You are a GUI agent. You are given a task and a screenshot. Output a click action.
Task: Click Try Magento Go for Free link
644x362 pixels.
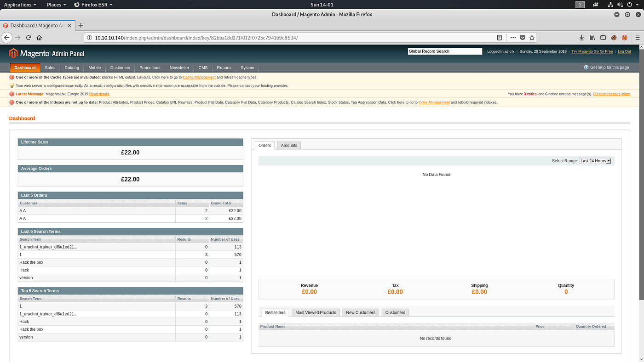[592, 51]
